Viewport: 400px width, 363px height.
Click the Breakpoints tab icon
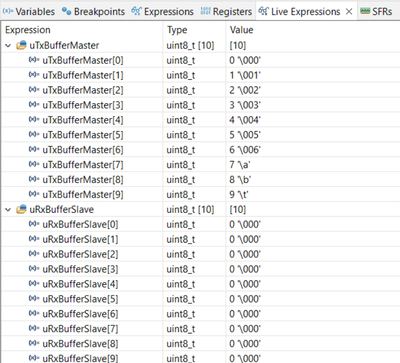tap(66, 12)
